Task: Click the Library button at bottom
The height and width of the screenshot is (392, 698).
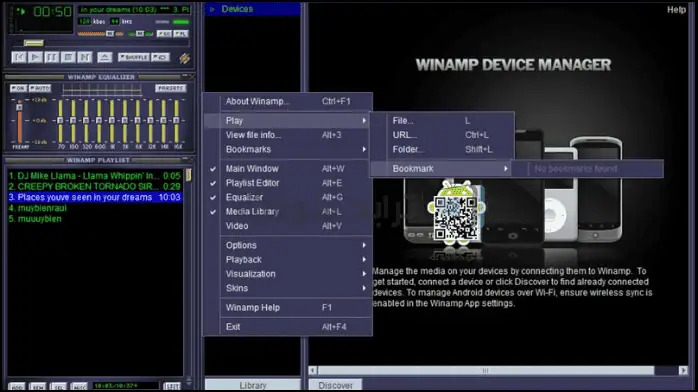Action: [x=253, y=385]
